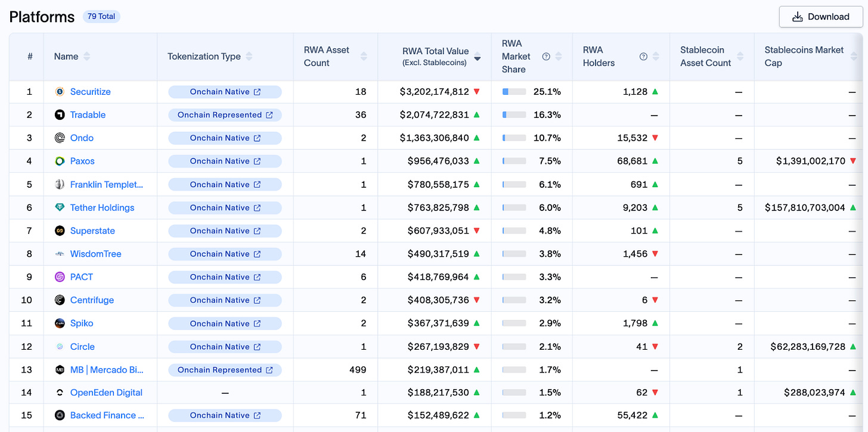Click the WisdomTree logo icon
The width and height of the screenshot is (868, 432).
pos(60,254)
